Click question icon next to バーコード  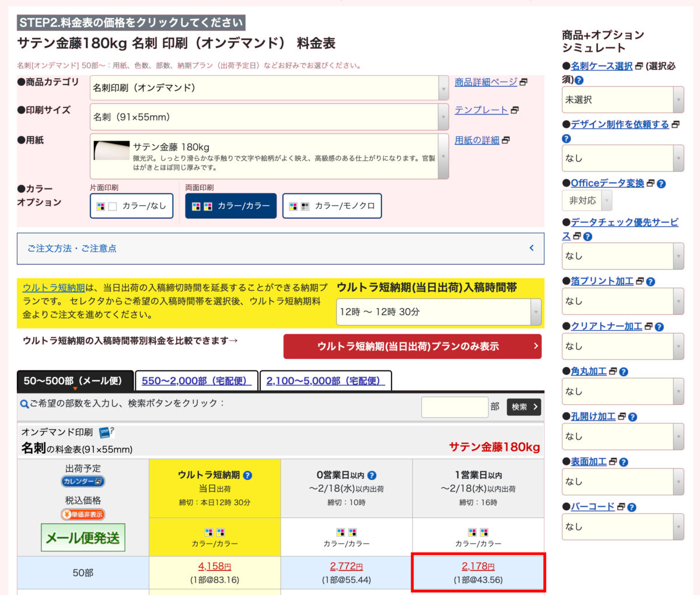click(x=632, y=508)
